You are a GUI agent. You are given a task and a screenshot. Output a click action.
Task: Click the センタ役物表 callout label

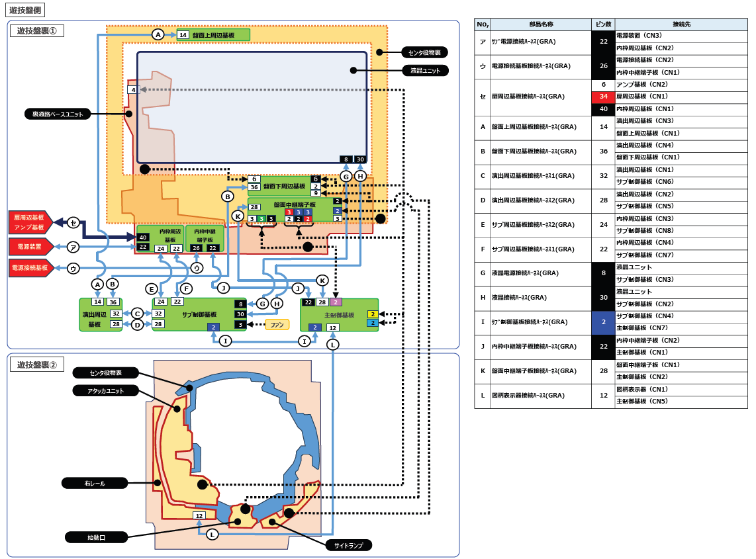(106, 372)
